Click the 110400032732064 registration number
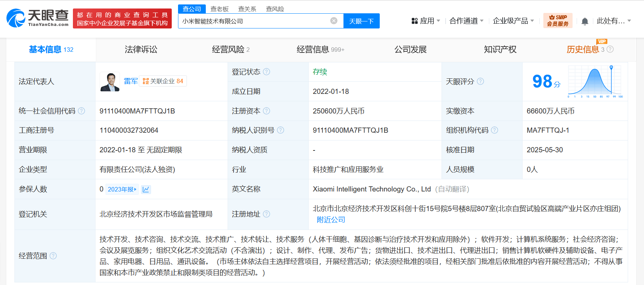Image resolution: width=644 pixels, height=285 pixels. pos(129,130)
